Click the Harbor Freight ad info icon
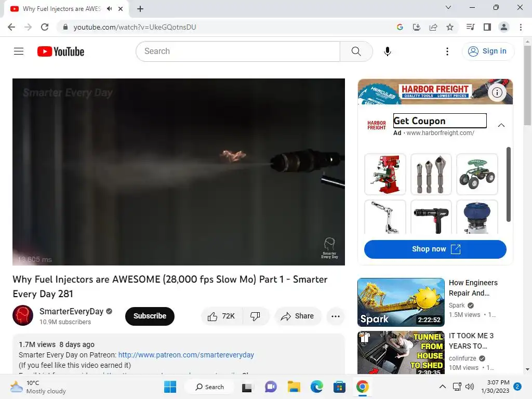The height and width of the screenshot is (399, 532). pos(497,92)
